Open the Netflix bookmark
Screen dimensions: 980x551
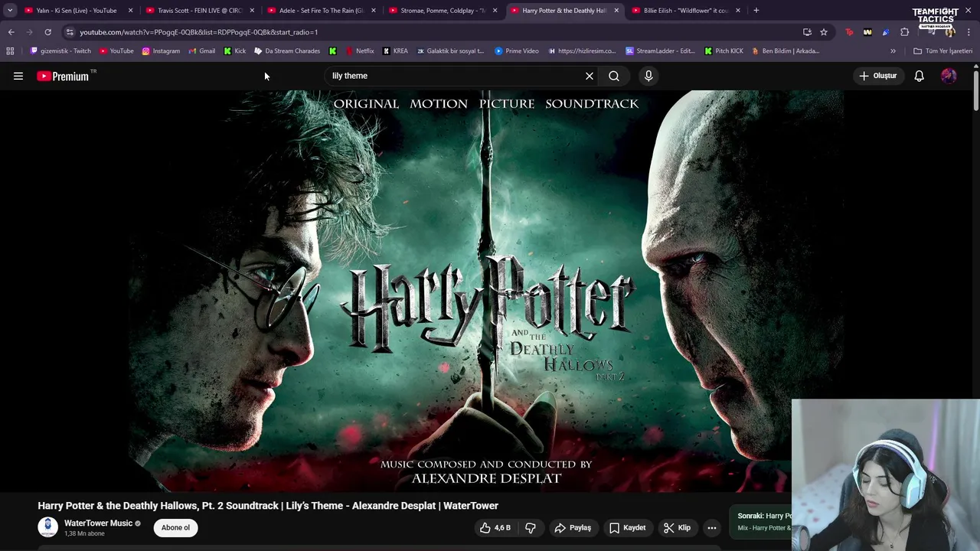coord(360,51)
